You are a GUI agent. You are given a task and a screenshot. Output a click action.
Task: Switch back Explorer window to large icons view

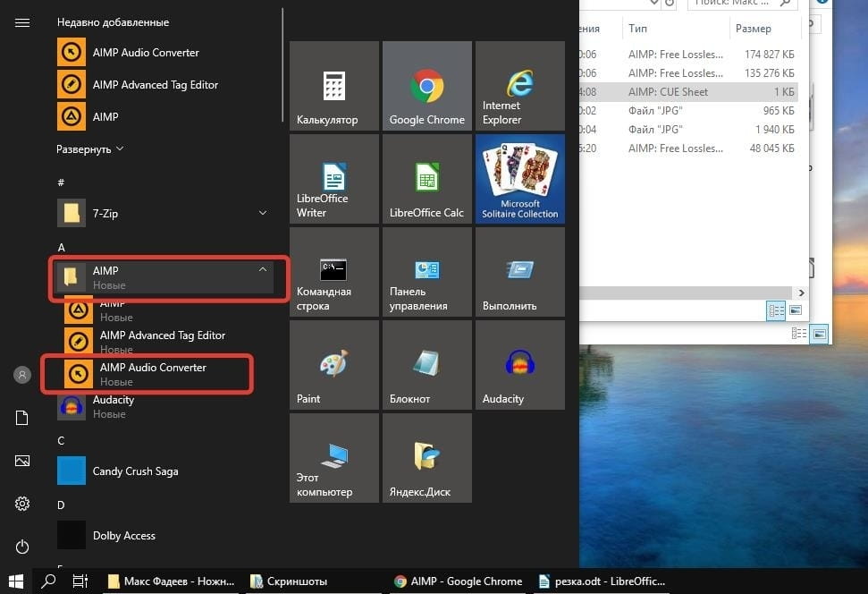820,335
